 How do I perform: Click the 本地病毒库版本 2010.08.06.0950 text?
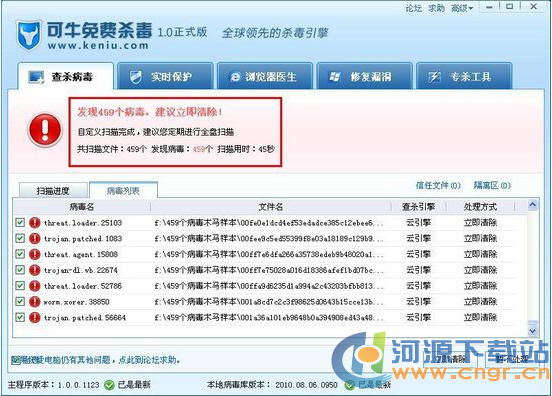coord(272,385)
